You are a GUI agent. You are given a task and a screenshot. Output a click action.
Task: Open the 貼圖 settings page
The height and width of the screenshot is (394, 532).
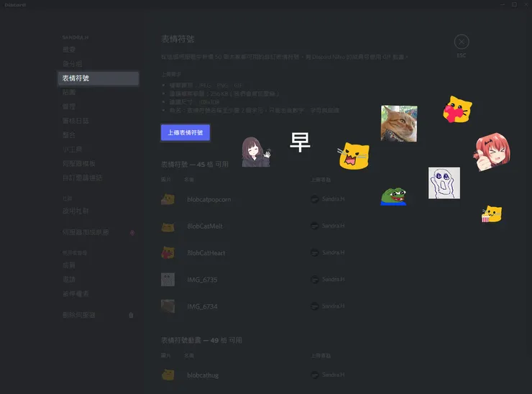69,92
